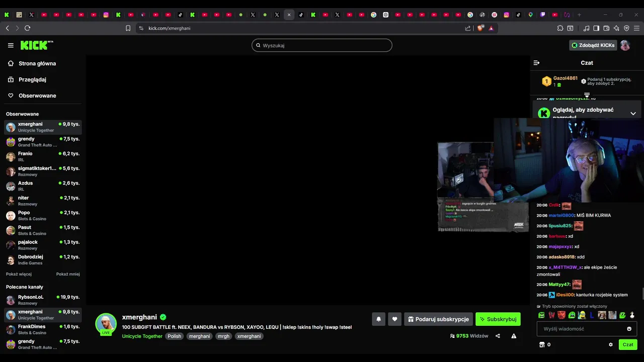The image size is (644, 362).
Task: Follow xmerghani with the heart button
Action: (394, 319)
